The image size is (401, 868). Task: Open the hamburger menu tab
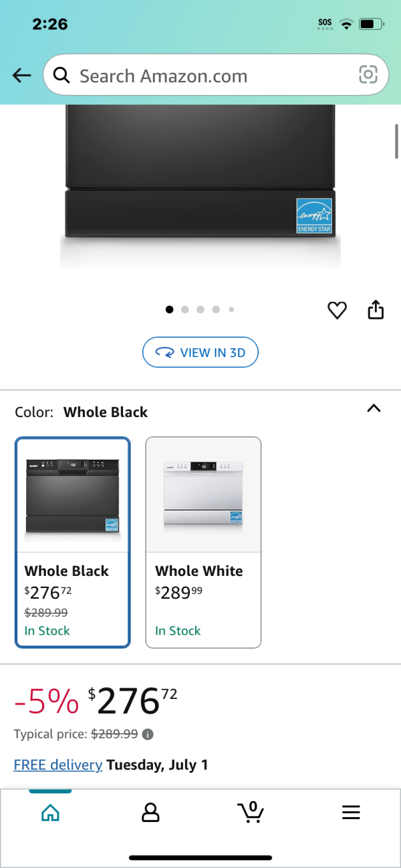[351, 813]
